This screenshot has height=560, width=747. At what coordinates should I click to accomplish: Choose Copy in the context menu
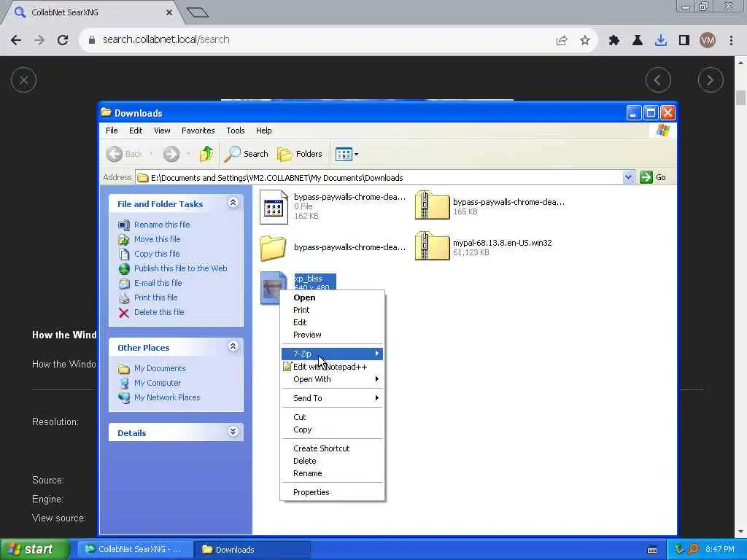(332, 429)
